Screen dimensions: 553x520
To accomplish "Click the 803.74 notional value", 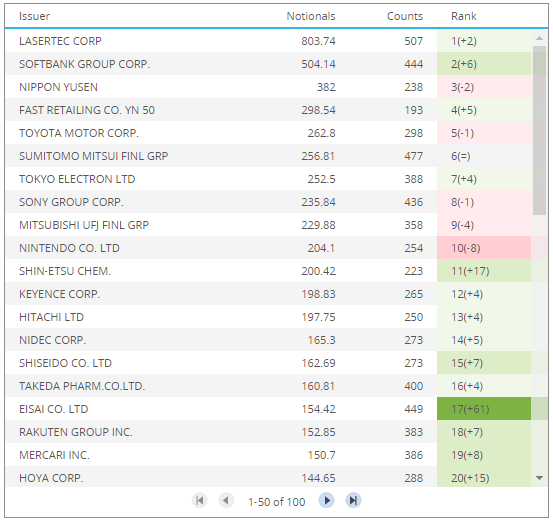I will (318, 41).
